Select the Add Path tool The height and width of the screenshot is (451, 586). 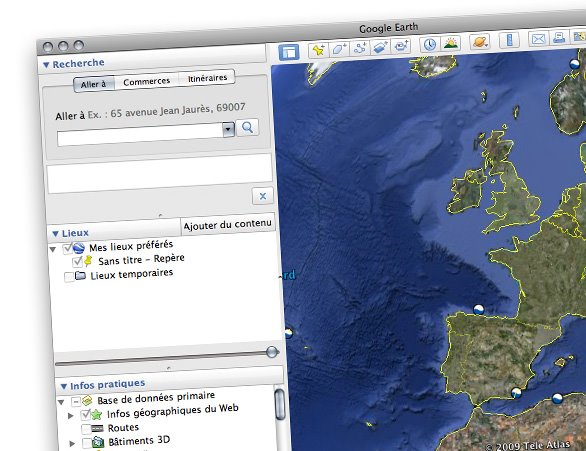(360, 48)
